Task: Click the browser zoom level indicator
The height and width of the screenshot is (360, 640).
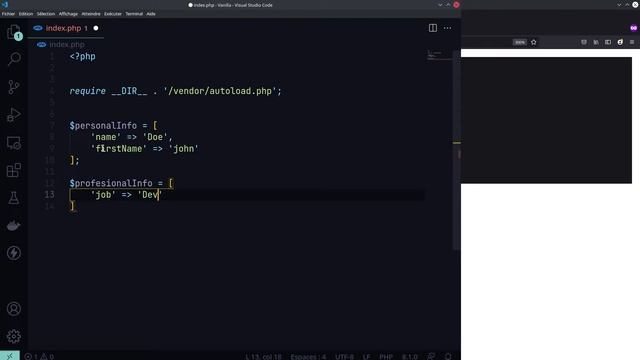Action: point(520,42)
